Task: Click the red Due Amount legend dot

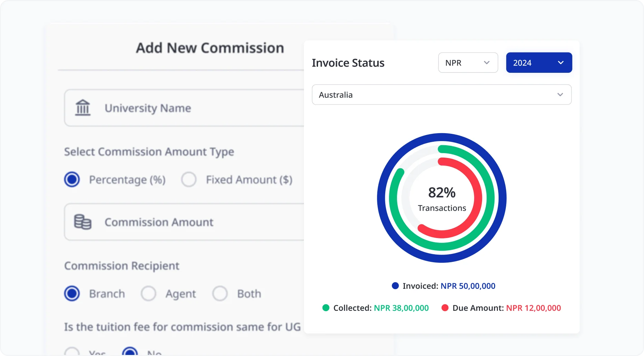Action: 445,308
